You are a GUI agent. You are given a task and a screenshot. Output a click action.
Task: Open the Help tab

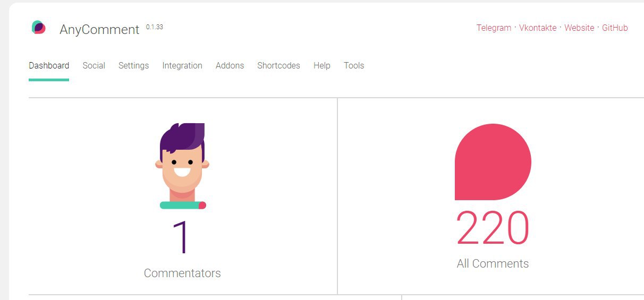pos(321,66)
